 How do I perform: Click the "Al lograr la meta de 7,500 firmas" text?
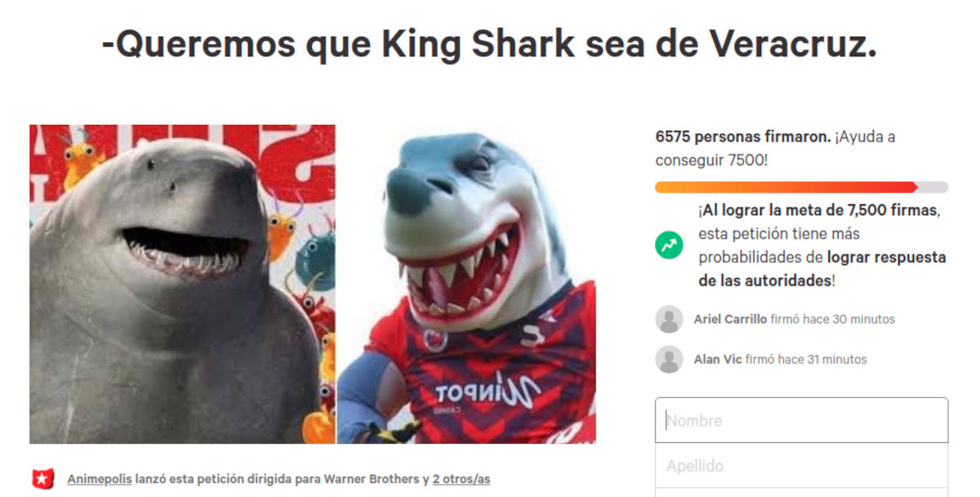click(x=818, y=210)
